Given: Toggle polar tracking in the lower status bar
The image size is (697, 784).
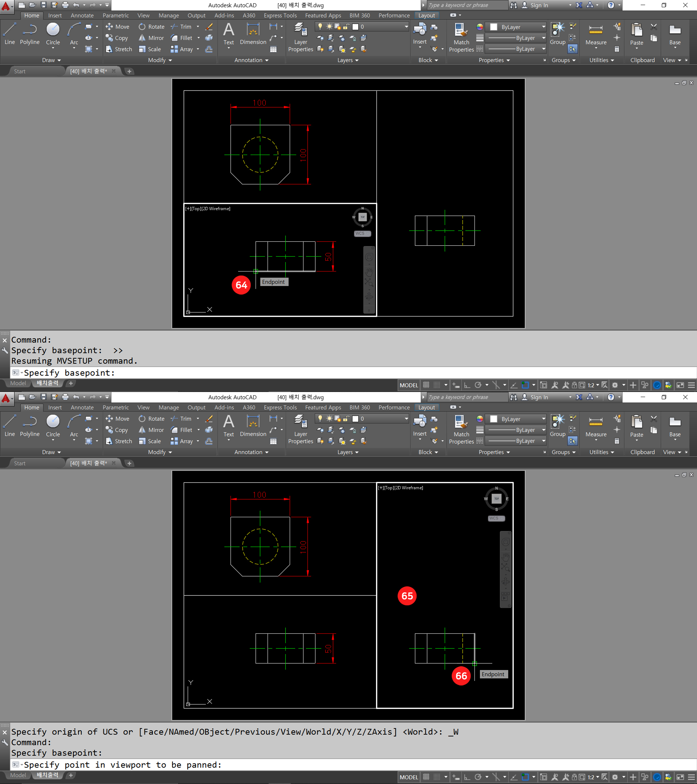Looking at the screenshot, I should tap(478, 777).
